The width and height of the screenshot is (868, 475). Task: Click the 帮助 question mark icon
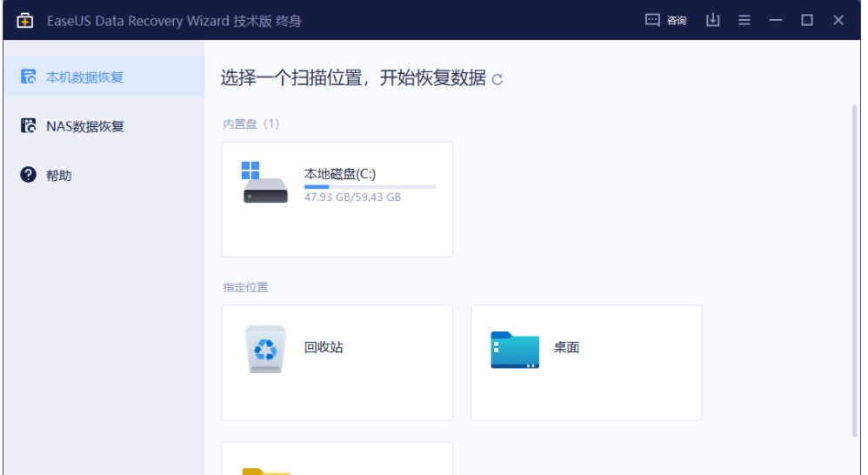[28, 175]
